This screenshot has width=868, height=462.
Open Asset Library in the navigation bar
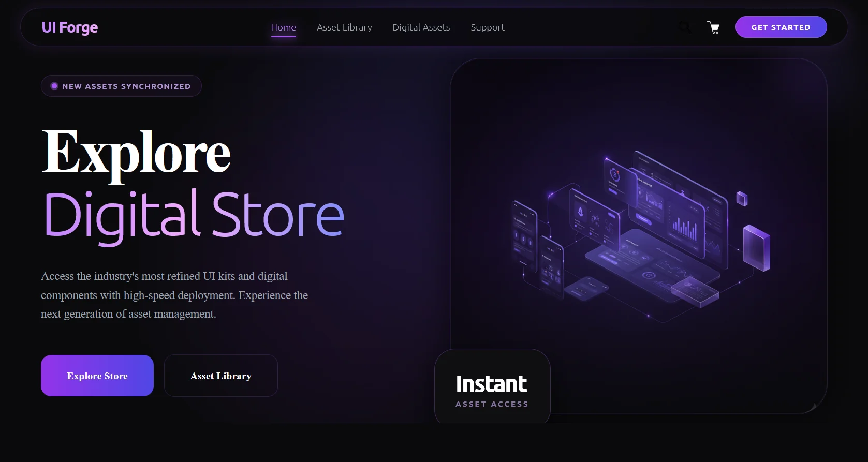[x=344, y=27]
